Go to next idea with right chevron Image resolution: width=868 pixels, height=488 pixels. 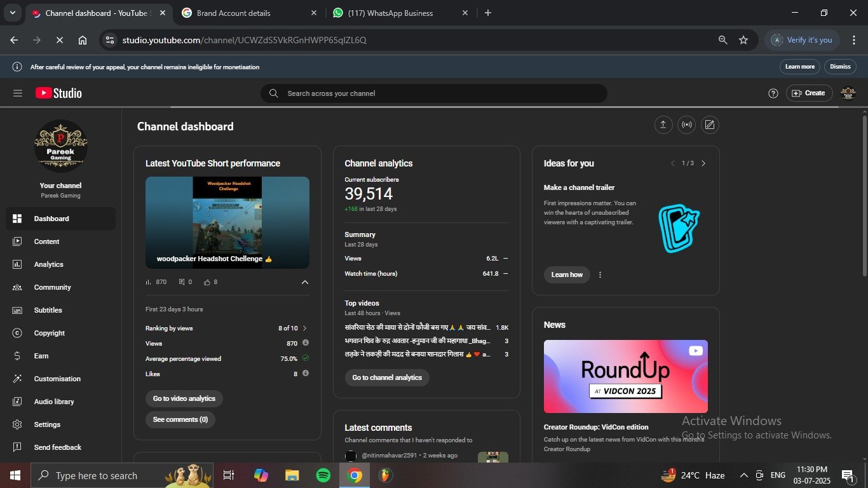tap(703, 163)
